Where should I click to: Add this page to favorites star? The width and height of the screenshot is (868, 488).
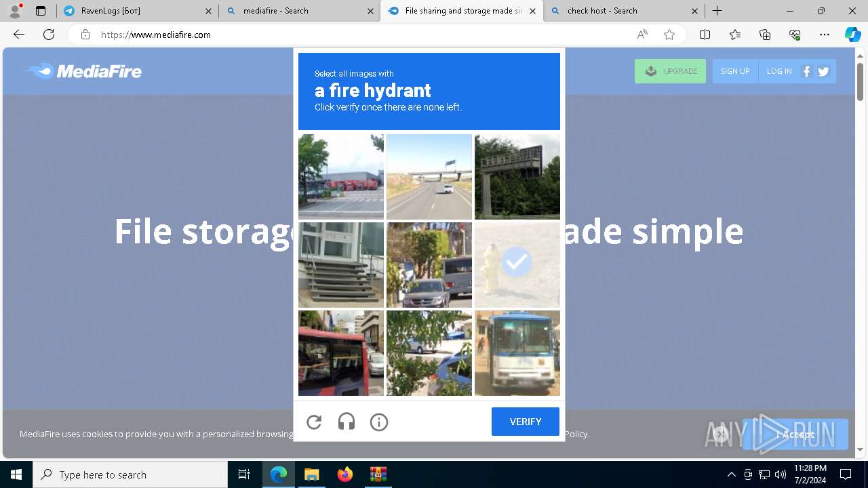coord(669,35)
